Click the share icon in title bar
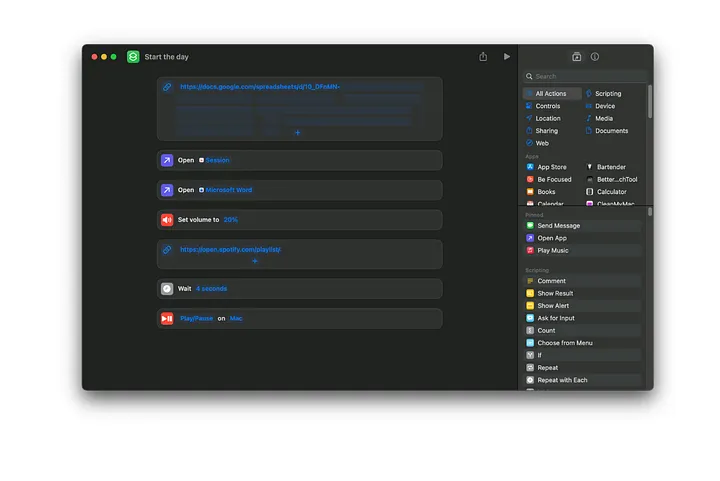The width and height of the screenshot is (720, 481). pyautogui.click(x=483, y=56)
